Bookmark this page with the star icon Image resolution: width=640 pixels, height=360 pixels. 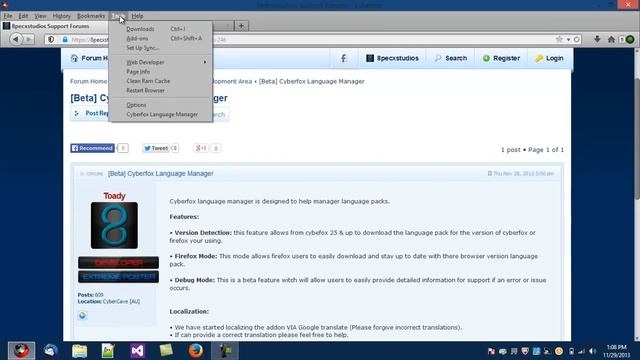tap(559, 39)
